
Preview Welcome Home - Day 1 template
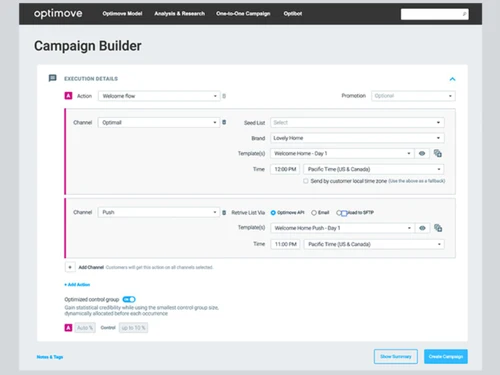(x=422, y=153)
